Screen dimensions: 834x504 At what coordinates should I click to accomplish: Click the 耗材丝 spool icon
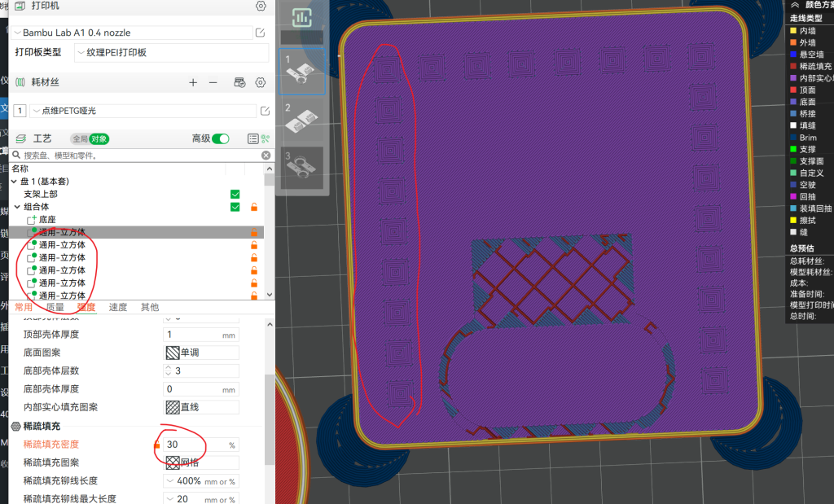[20, 82]
